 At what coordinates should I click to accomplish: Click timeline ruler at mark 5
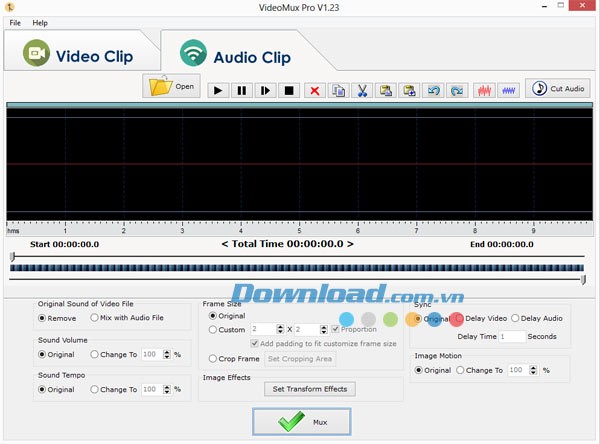[299, 231]
